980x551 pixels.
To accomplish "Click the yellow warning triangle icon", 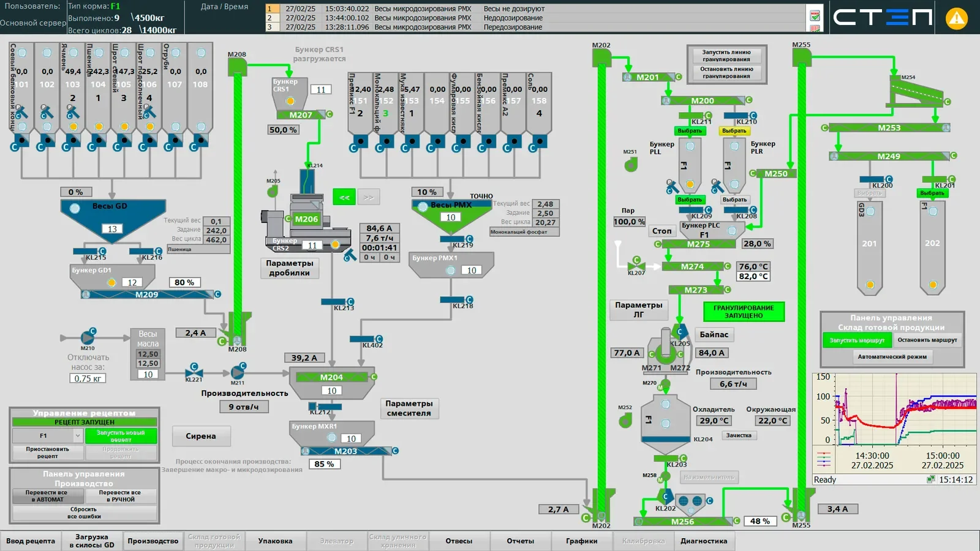I will pyautogui.click(x=956, y=18).
